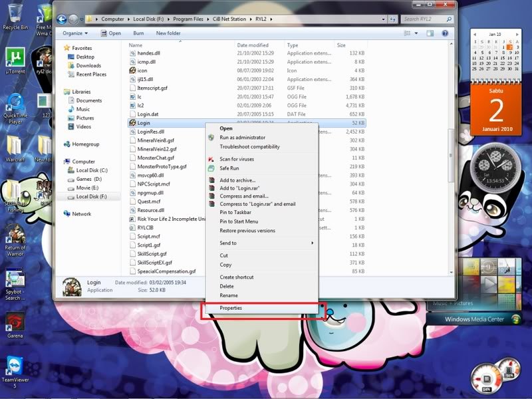This screenshot has height=399, width=532.
Task: Sort by Date modified column
Action: pyautogui.click(x=259, y=45)
